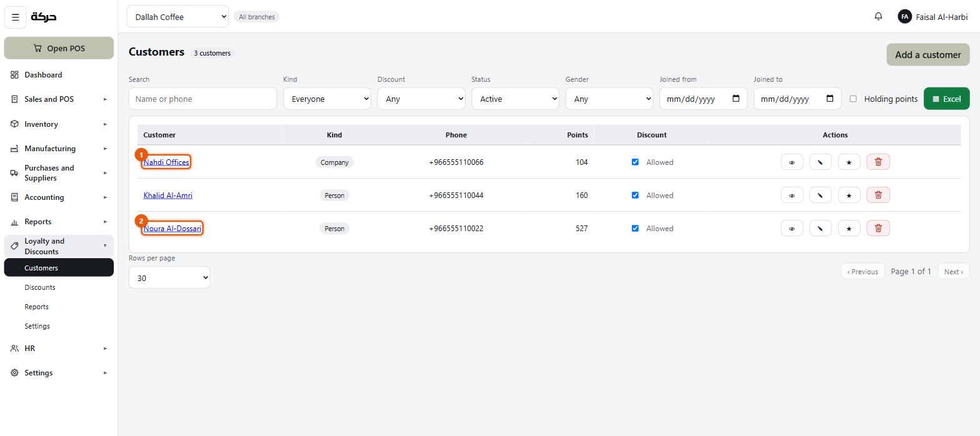Screen dimensions: 980x436
Task: Delete Khalid Al-Amri with trash icon
Action: (878, 195)
